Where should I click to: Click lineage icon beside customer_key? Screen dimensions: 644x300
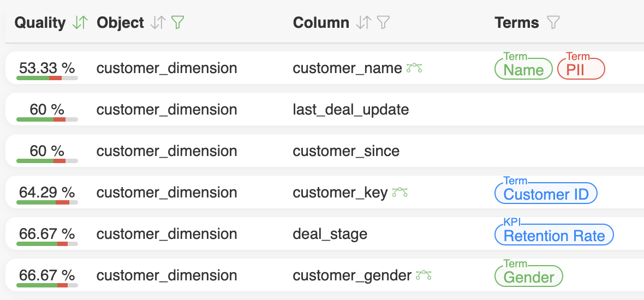[x=400, y=192]
